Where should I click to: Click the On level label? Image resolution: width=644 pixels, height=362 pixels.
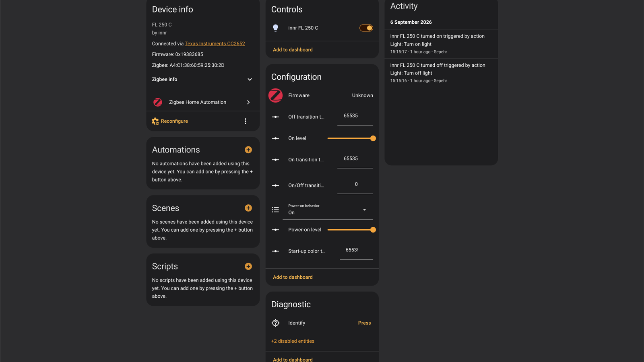pos(297,138)
